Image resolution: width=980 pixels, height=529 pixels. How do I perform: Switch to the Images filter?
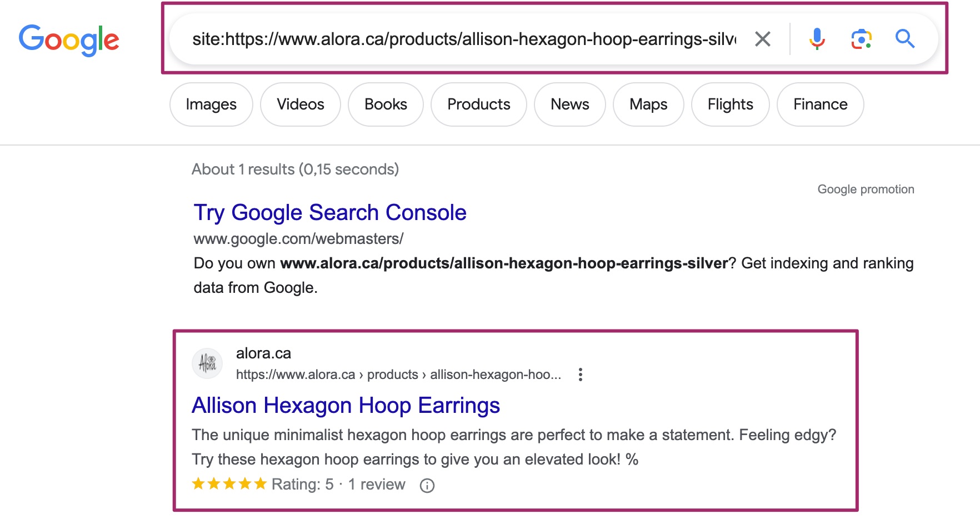click(211, 104)
